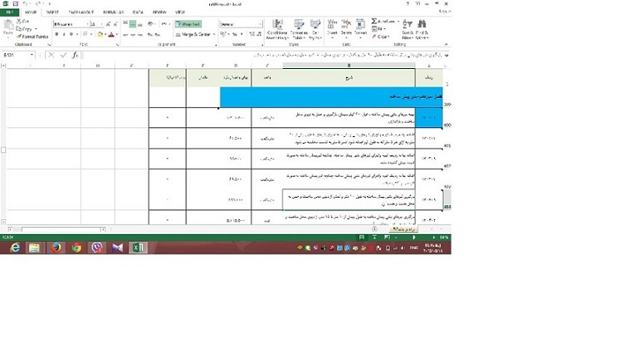Open the font name dropdown
This screenshot has height=363, width=644.
87,24
